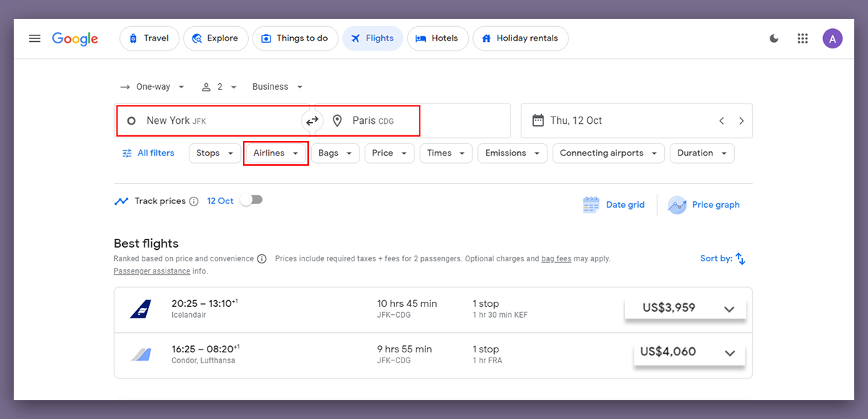Image resolution: width=868 pixels, height=419 pixels.
Task: Open the passenger count dropdown
Action: [x=219, y=87]
